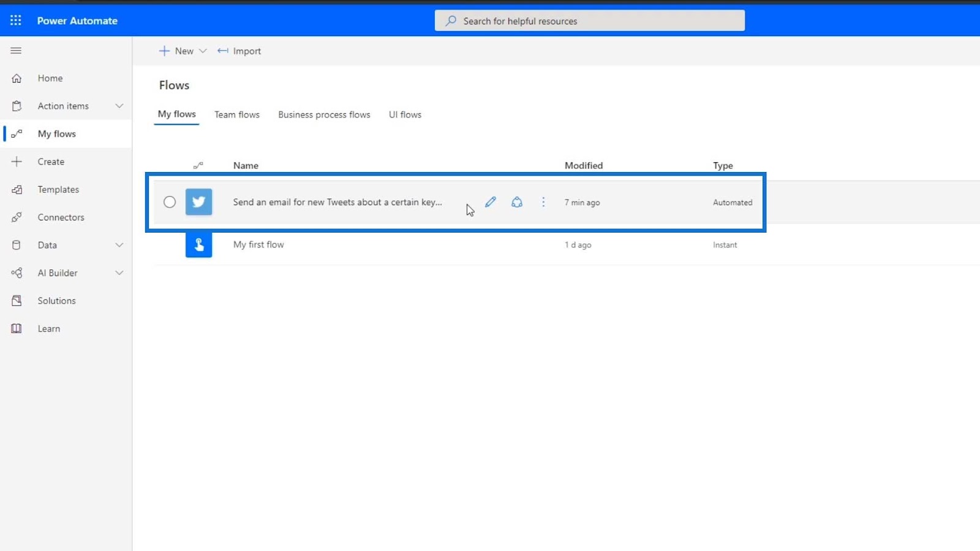
Task: Open the Power Automate home link
Action: coord(77,21)
